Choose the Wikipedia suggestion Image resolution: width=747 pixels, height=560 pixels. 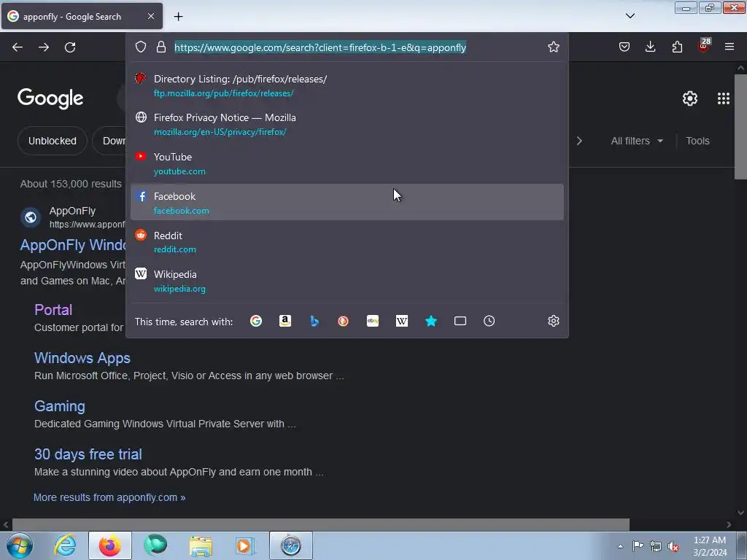click(347, 281)
